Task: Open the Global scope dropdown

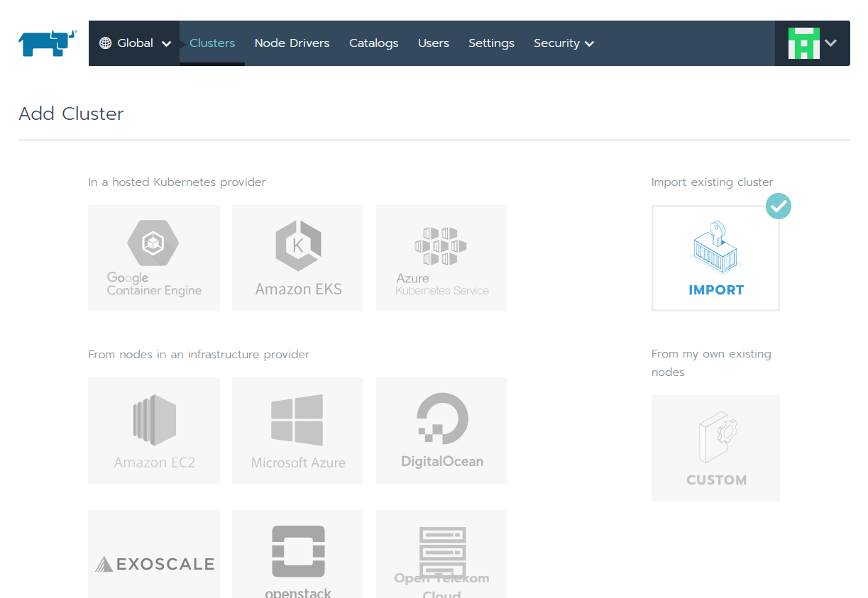Action: 134,43
